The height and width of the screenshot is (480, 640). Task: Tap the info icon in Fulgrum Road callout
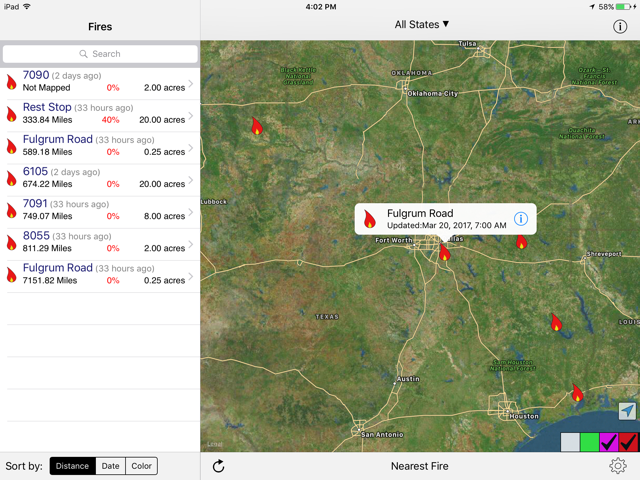[520, 219]
